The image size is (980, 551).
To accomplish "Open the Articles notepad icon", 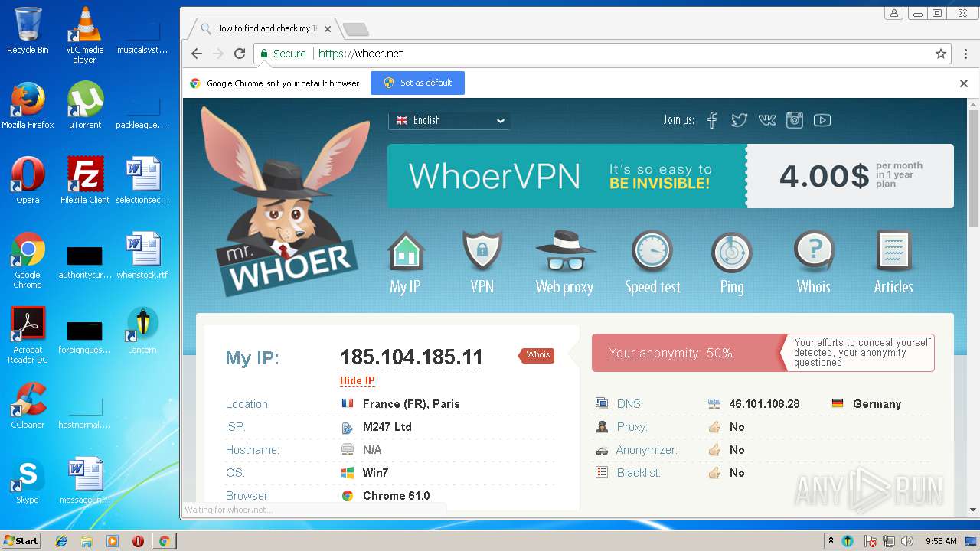I will tap(893, 252).
